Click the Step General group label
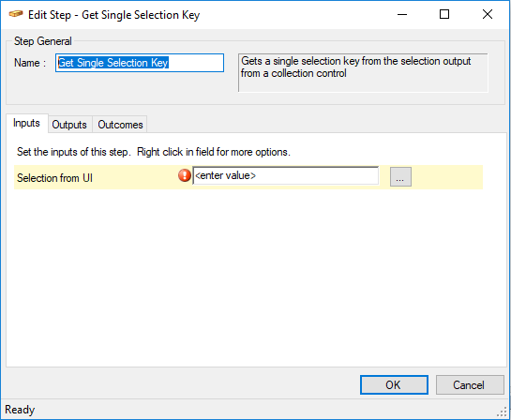Image resolution: width=511 pixels, height=420 pixels. tap(43, 41)
